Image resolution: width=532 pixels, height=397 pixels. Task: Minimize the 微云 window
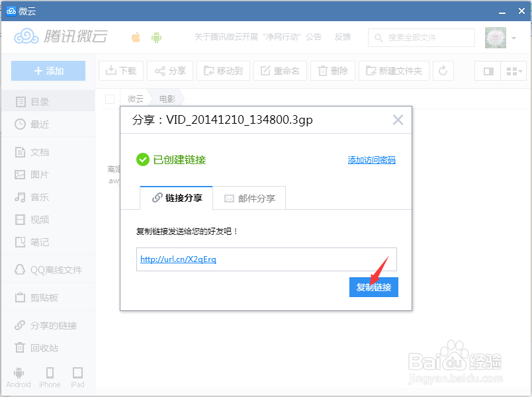click(502, 11)
